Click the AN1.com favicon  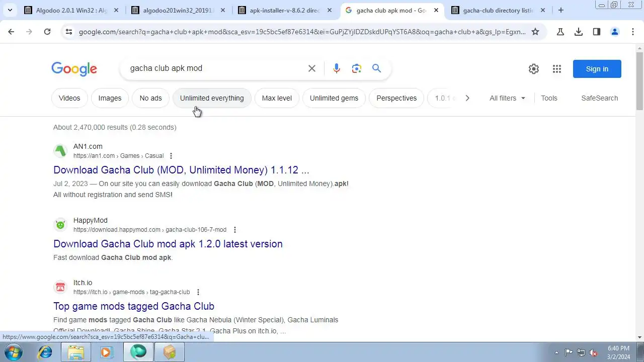tap(60, 151)
